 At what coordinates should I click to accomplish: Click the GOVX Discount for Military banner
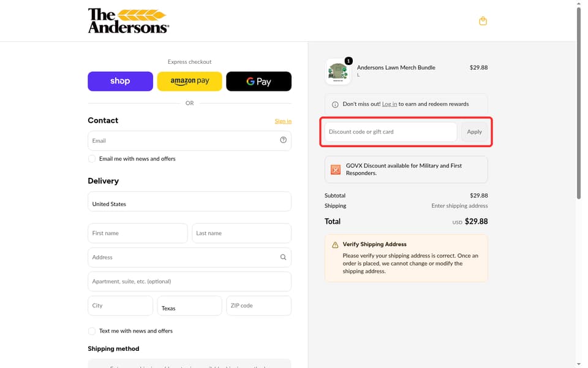click(x=406, y=169)
